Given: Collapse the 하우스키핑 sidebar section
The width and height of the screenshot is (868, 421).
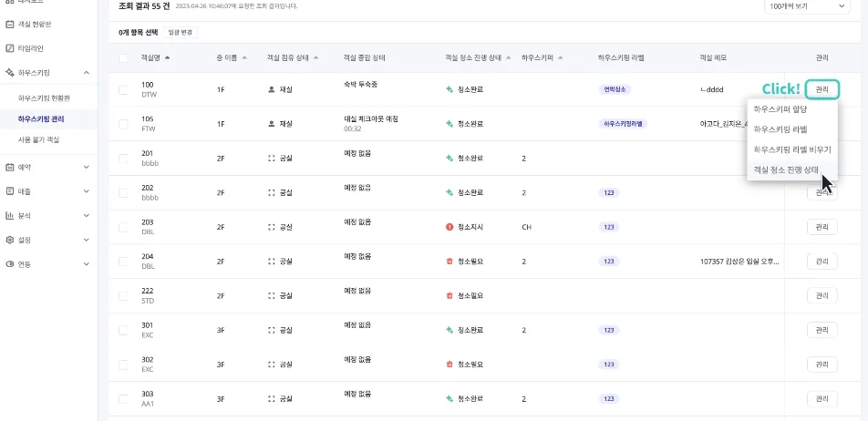Looking at the screenshot, I should [x=86, y=72].
